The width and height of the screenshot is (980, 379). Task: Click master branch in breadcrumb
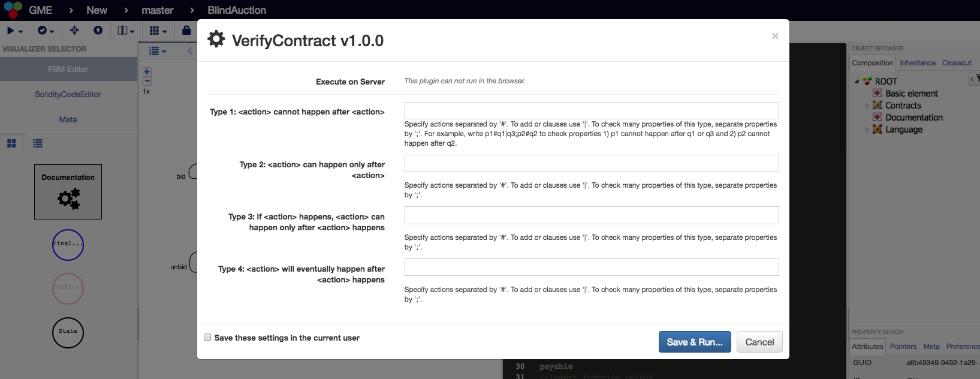click(157, 10)
